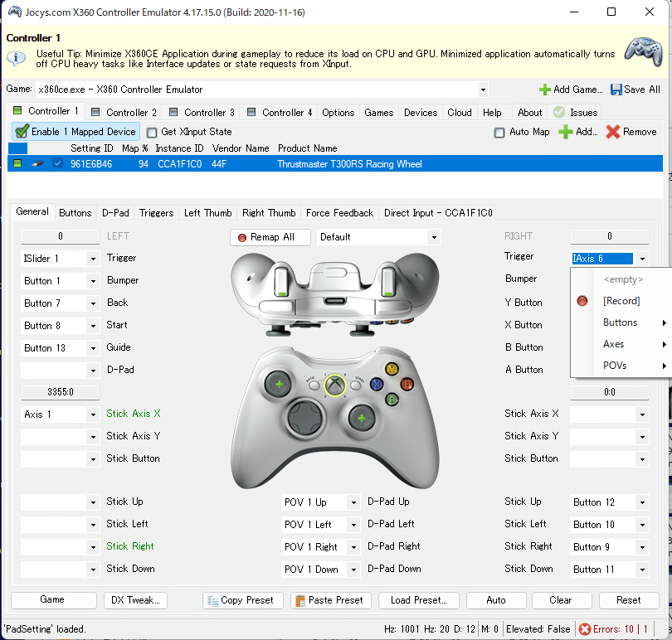Click the right trigger on top-view controller

click(x=388, y=281)
